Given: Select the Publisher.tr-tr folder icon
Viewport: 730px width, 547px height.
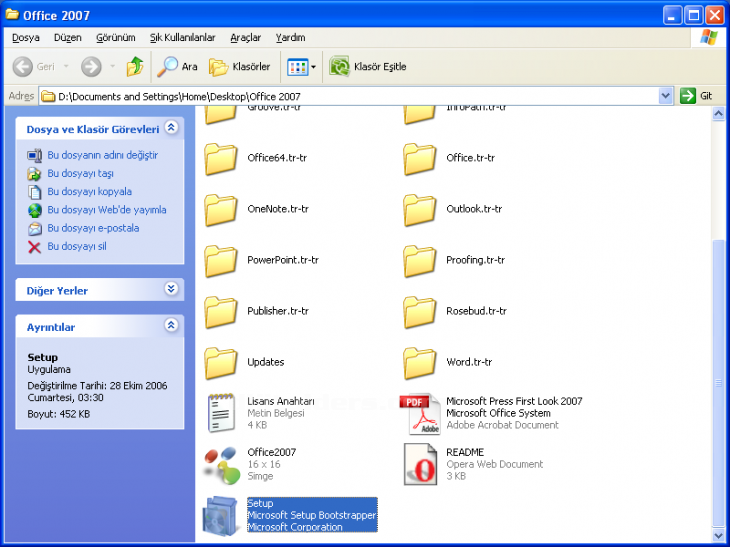Looking at the screenshot, I should coord(221,311).
